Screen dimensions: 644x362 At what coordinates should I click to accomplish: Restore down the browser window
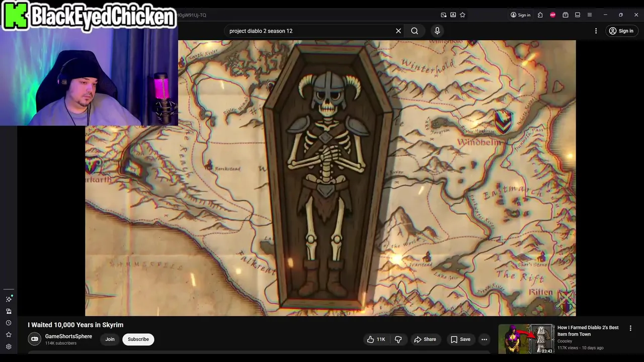click(x=621, y=15)
